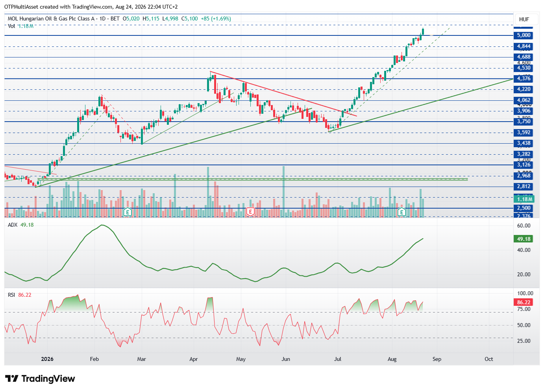Click the green earnings marker near March
The image size is (544, 392).
(127, 212)
